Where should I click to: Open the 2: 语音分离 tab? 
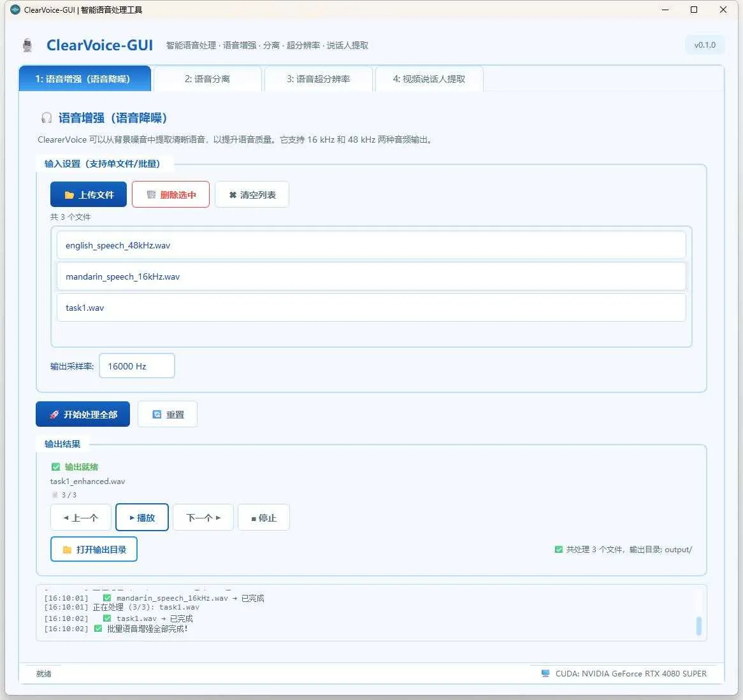208,78
